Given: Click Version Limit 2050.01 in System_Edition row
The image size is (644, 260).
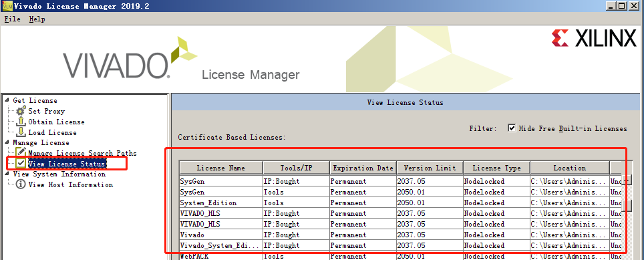Looking at the screenshot, I should pos(430,203).
